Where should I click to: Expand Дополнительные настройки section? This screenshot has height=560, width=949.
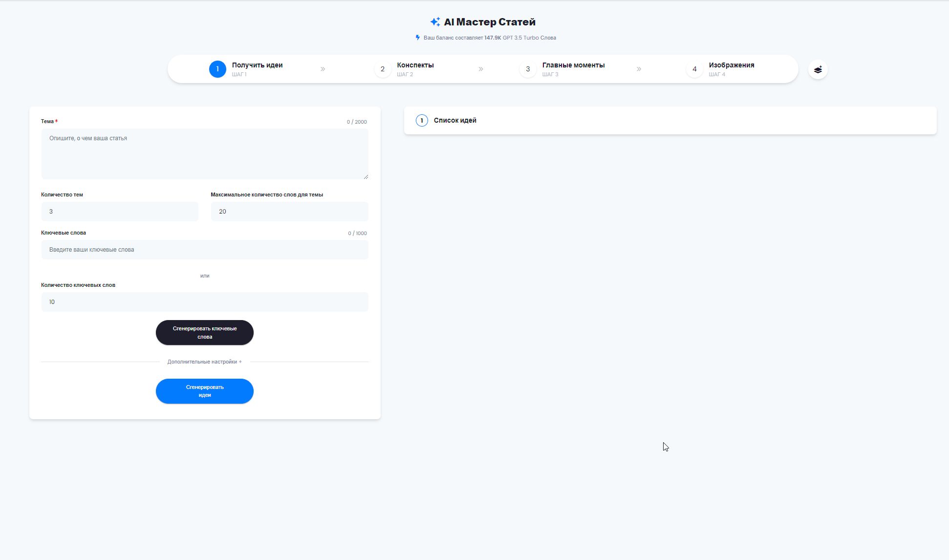click(x=204, y=362)
